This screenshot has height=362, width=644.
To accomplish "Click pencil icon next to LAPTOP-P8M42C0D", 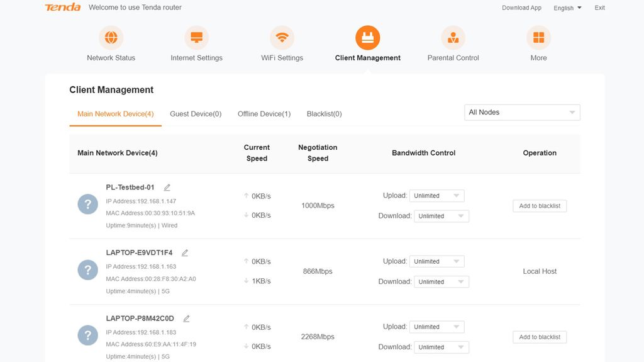I will coord(187,319).
